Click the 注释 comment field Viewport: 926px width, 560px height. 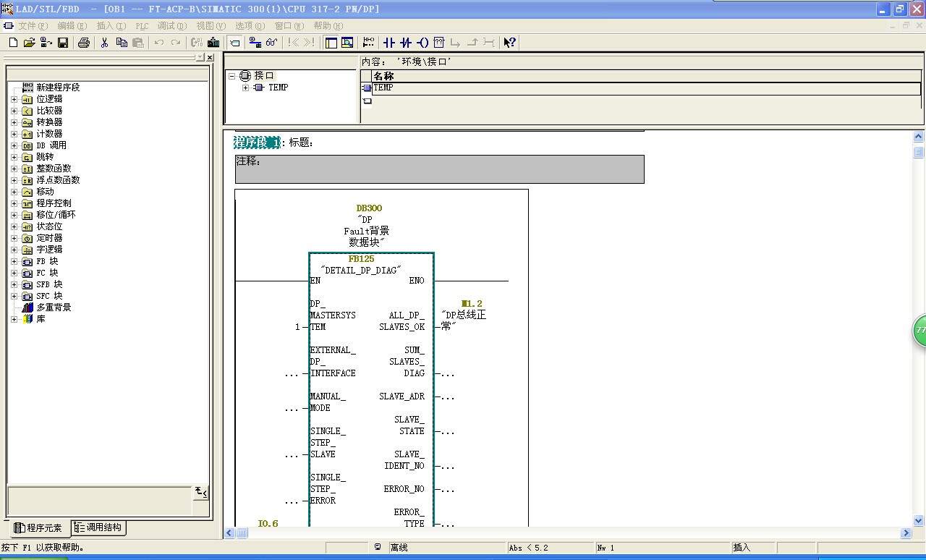click(x=439, y=169)
